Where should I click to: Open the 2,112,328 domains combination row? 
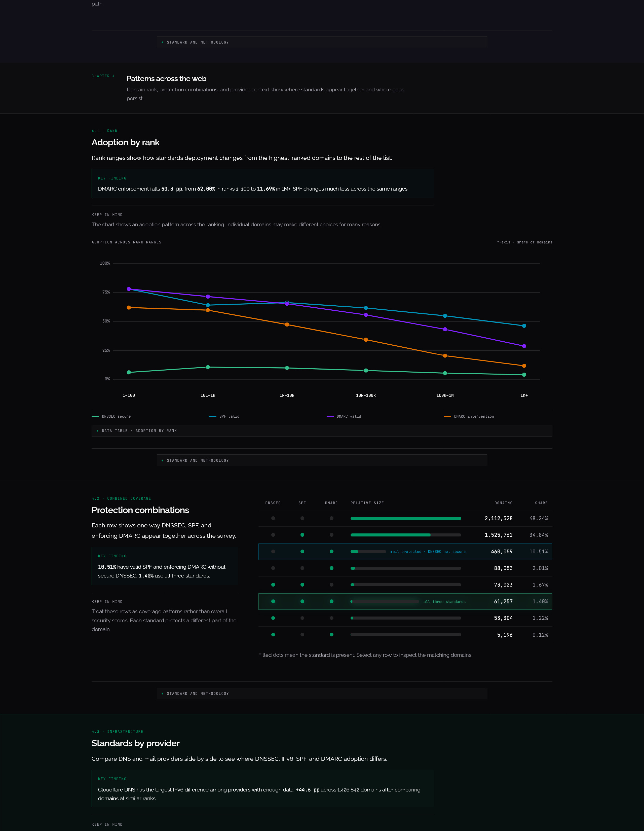click(405, 518)
